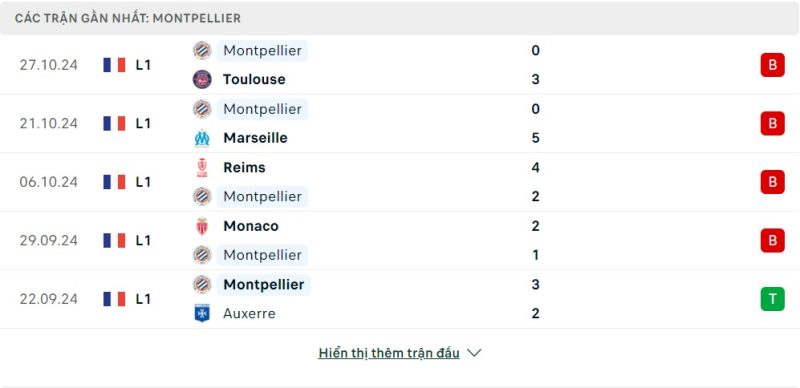Click the red B badge for Monaco match
The height and width of the screenshot is (388, 800).
click(772, 240)
